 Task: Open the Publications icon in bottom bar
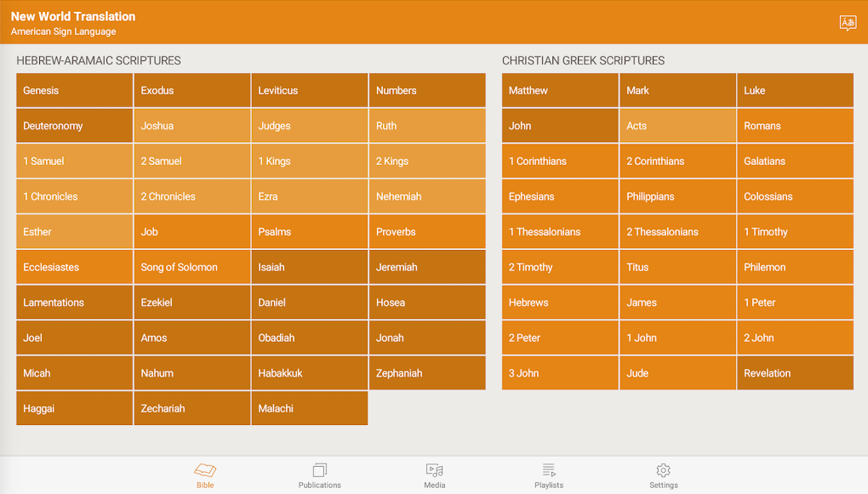click(319, 470)
